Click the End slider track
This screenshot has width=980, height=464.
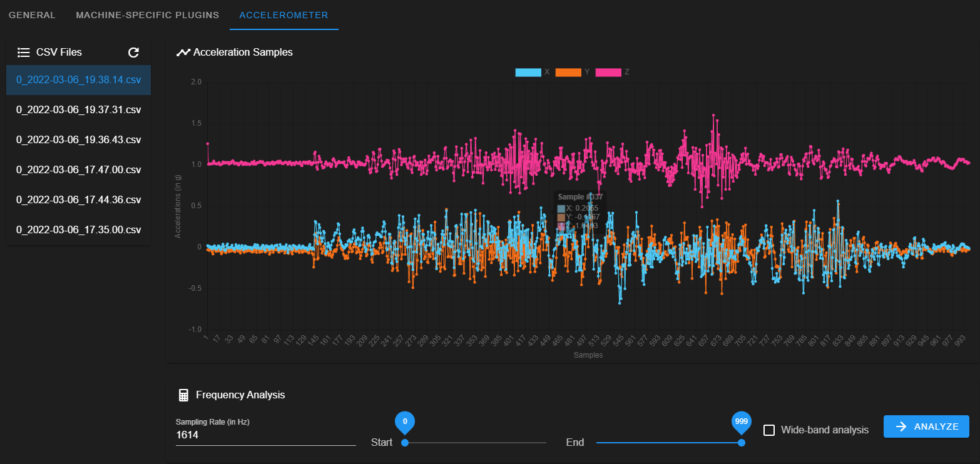pos(669,443)
